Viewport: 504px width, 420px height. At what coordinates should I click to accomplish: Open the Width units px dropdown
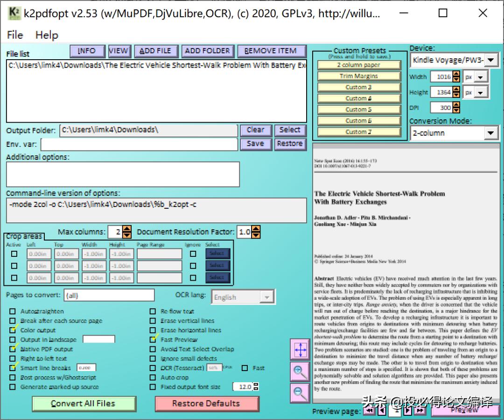(x=480, y=77)
